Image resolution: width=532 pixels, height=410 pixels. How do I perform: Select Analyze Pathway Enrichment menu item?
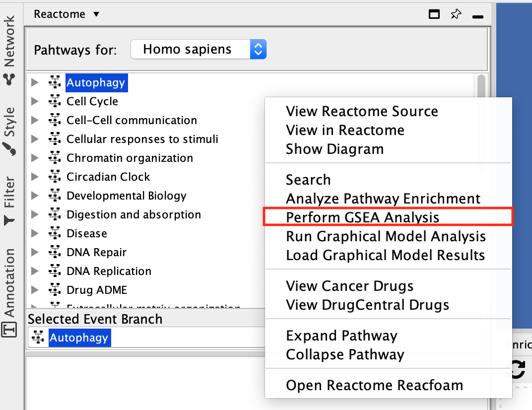tap(383, 199)
